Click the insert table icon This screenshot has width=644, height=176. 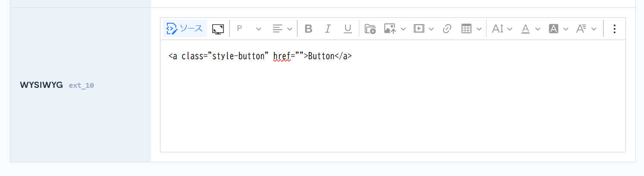(466, 29)
